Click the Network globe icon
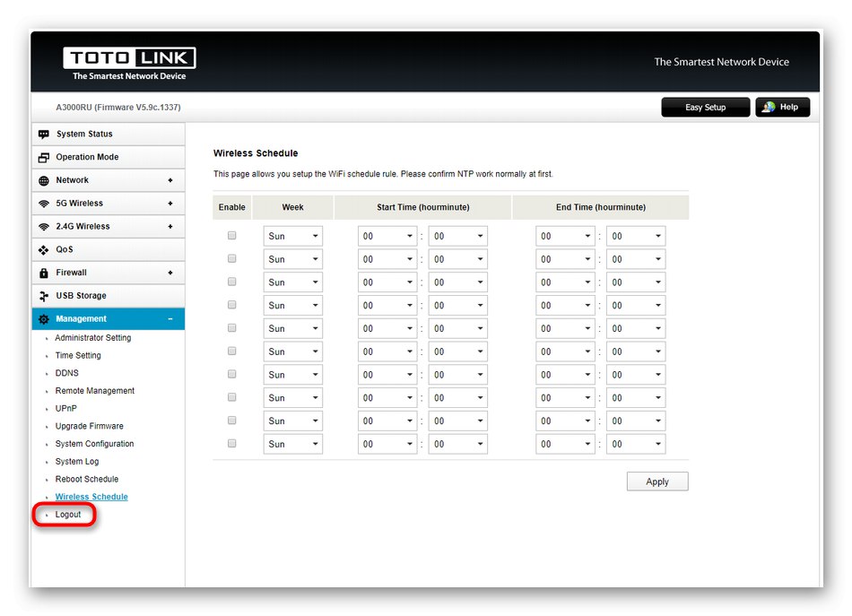This screenshot has height=616, width=852. tap(43, 181)
